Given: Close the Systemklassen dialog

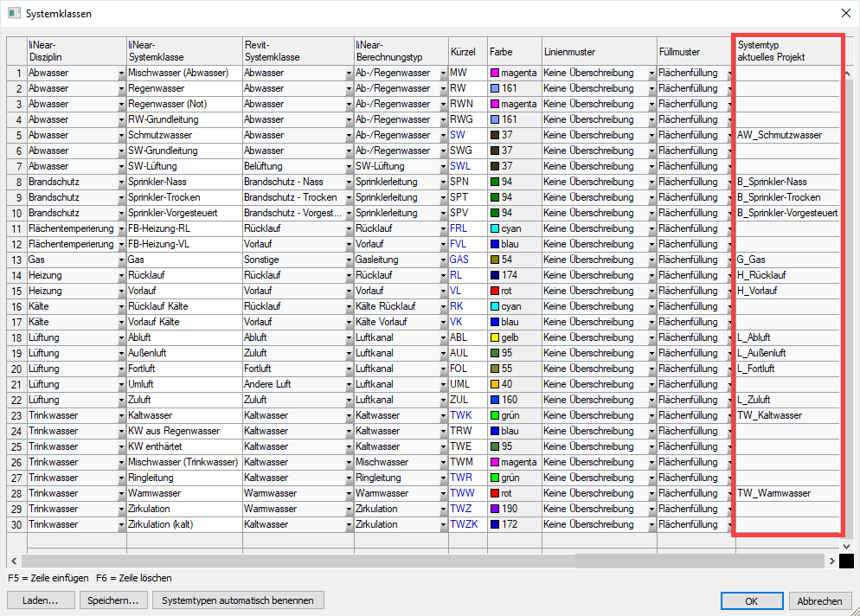Looking at the screenshot, I should click(846, 13).
